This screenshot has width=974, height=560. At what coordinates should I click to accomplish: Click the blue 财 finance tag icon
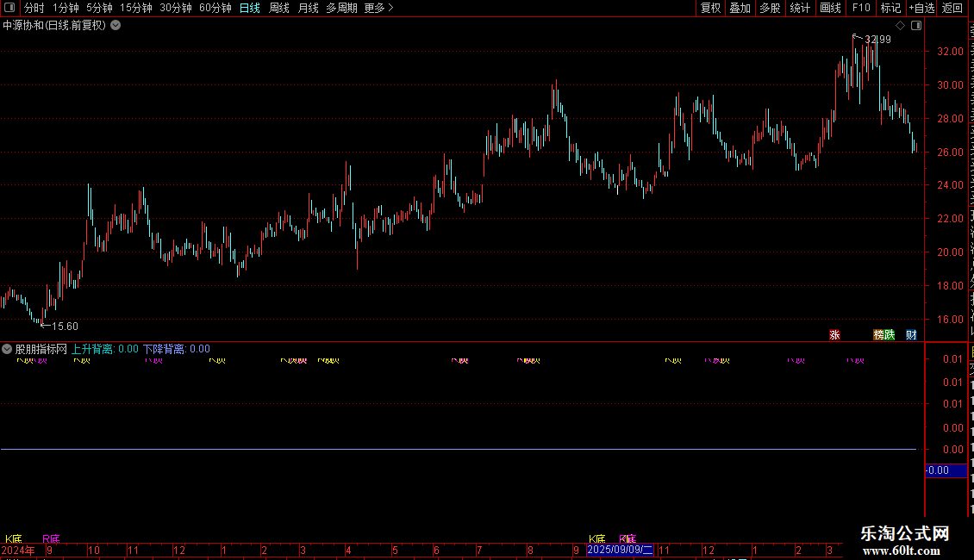click(x=911, y=335)
